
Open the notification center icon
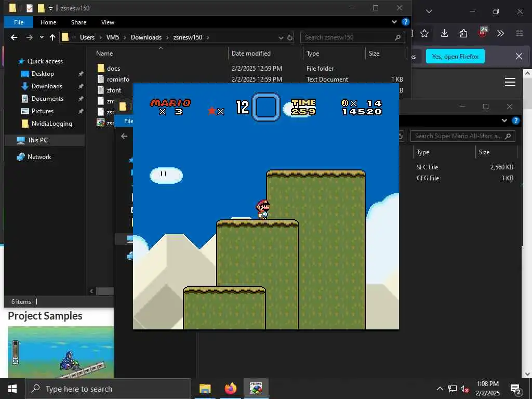pos(516,389)
